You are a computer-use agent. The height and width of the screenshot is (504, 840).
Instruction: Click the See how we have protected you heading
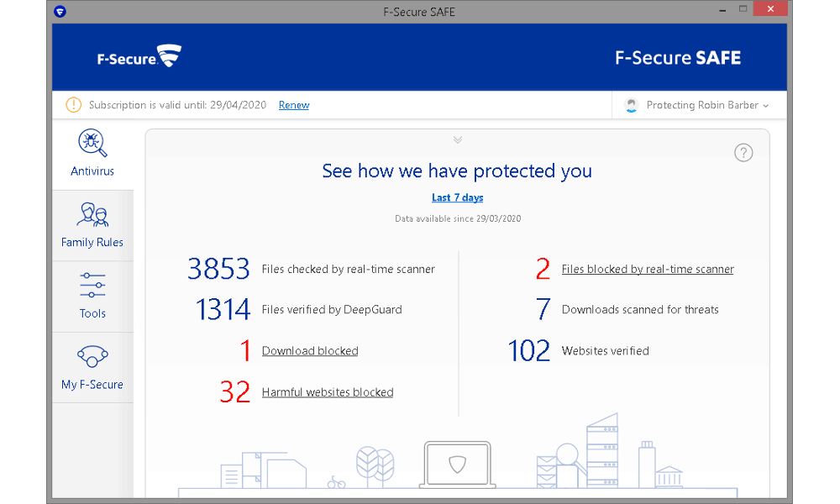pos(457,171)
